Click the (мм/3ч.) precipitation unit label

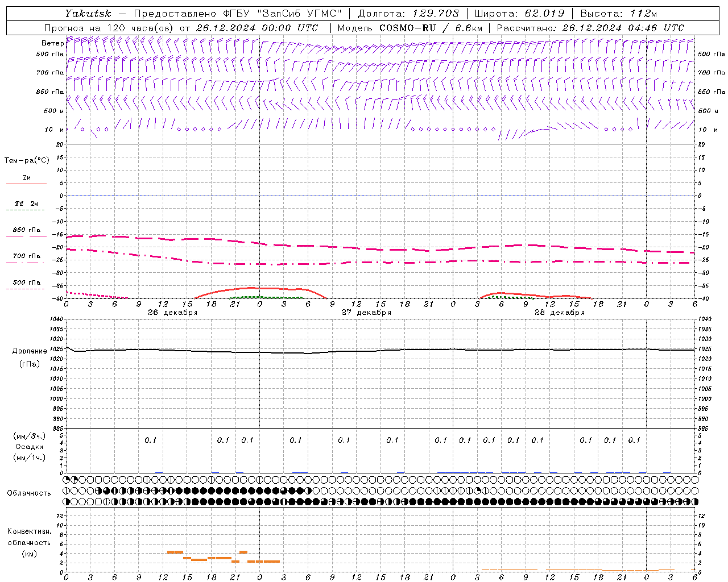(x=30, y=436)
